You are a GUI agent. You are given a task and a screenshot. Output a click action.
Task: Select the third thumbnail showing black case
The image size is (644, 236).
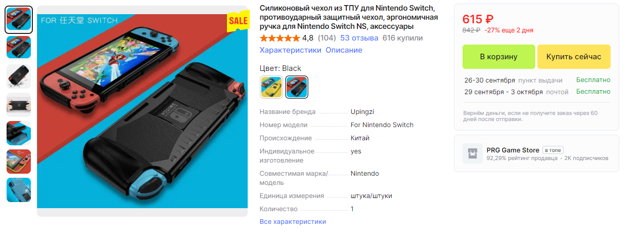[x=19, y=76]
